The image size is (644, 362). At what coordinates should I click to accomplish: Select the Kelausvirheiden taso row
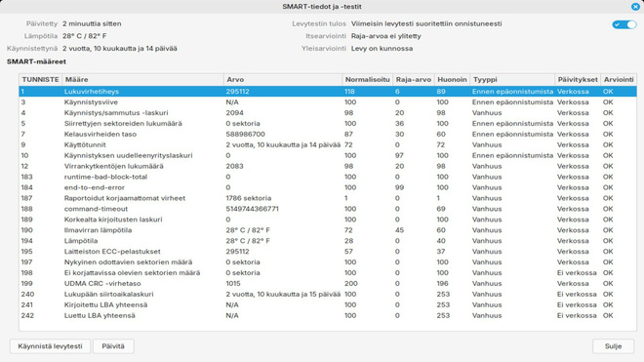[x=328, y=134]
